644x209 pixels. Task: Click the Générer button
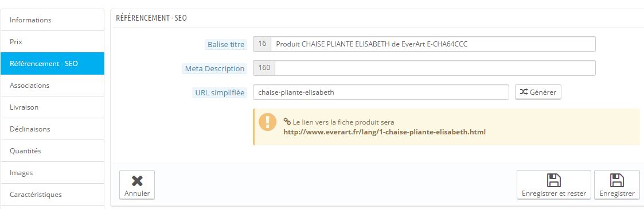click(x=538, y=92)
